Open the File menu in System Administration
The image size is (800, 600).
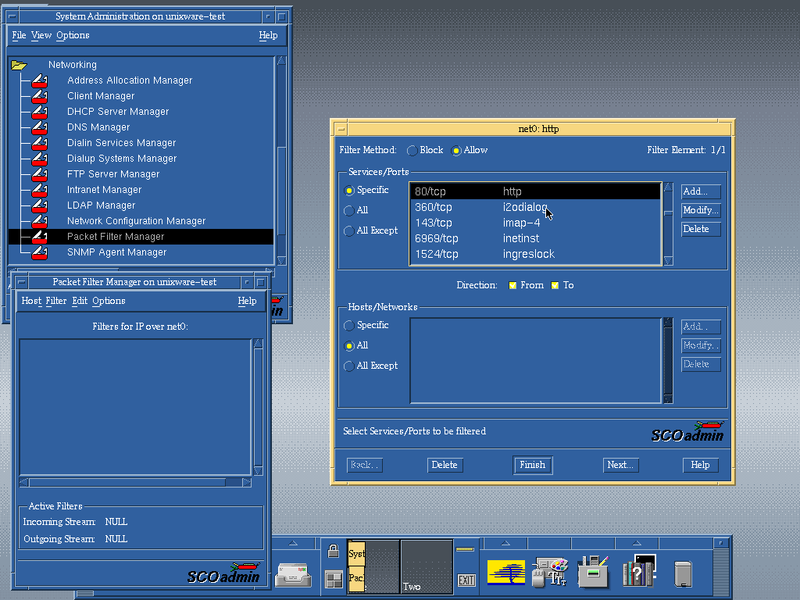click(19, 35)
